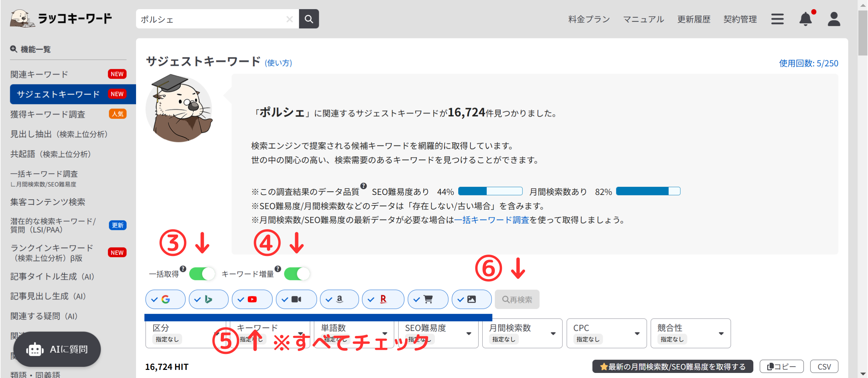
Task: Open the user account icon
Action: pos(833,19)
